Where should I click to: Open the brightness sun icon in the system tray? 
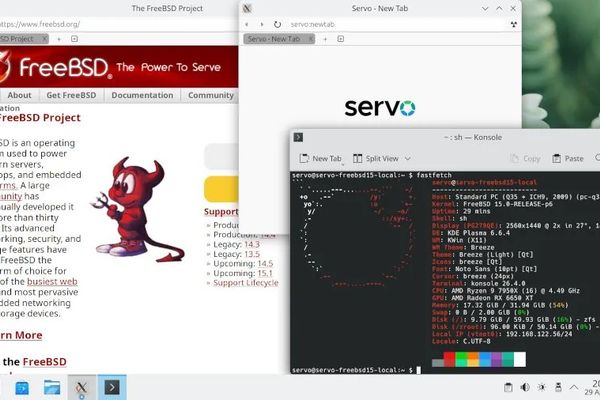(541, 387)
